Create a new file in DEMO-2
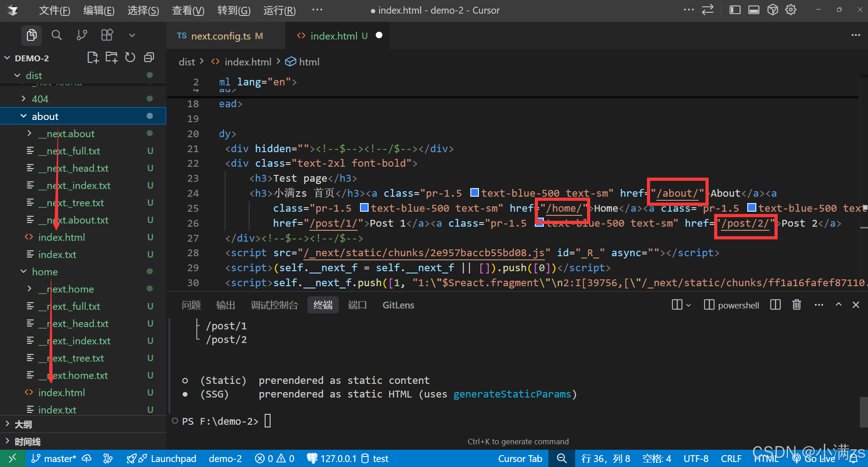The width and height of the screenshot is (868, 467). coord(93,58)
